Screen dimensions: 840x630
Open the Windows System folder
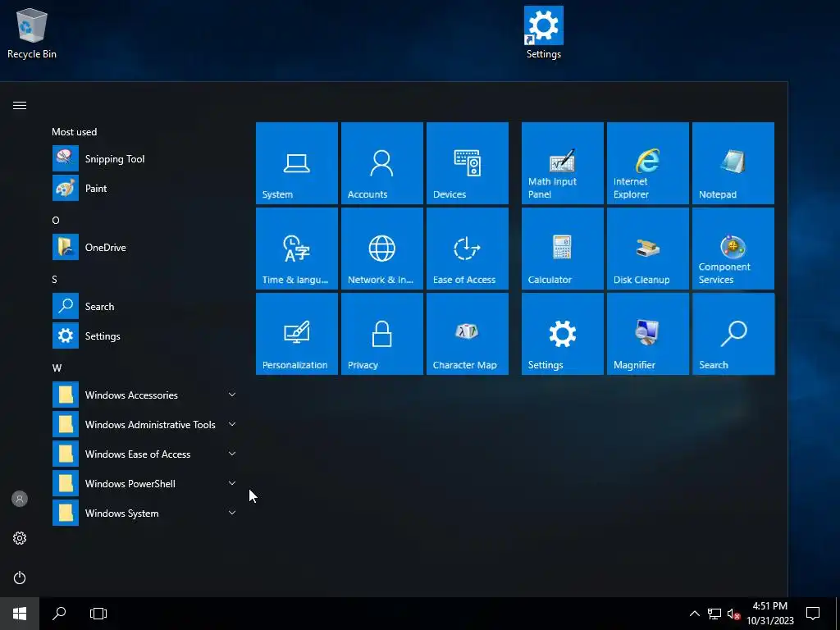point(144,513)
